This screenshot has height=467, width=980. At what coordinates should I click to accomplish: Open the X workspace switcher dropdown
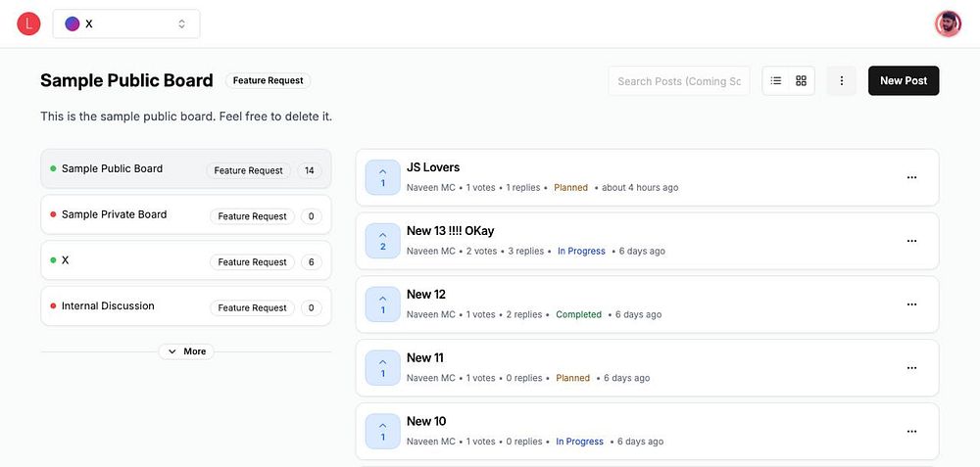click(x=126, y=23)
